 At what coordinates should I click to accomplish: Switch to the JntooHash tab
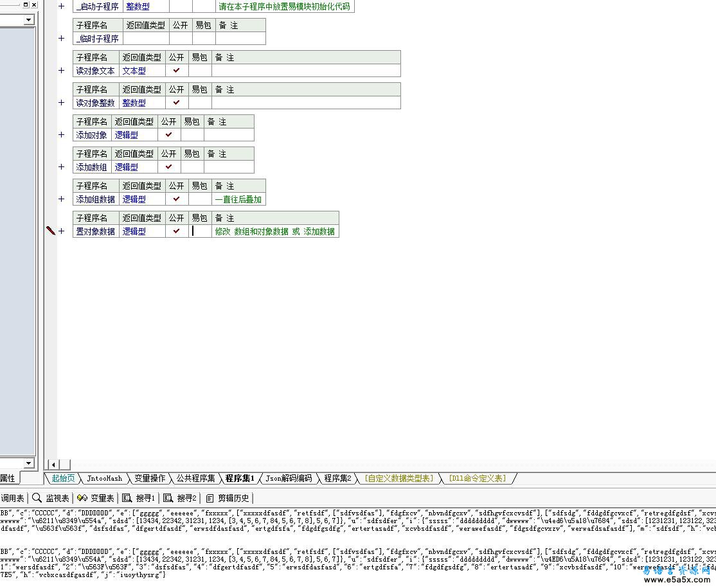[x=105, y=478]
